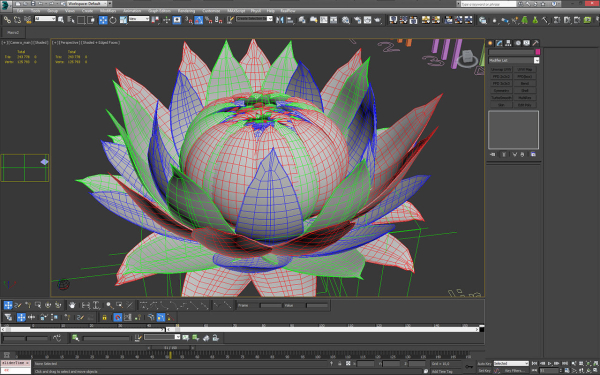Open the Material Editor from main toolbar

346,20
